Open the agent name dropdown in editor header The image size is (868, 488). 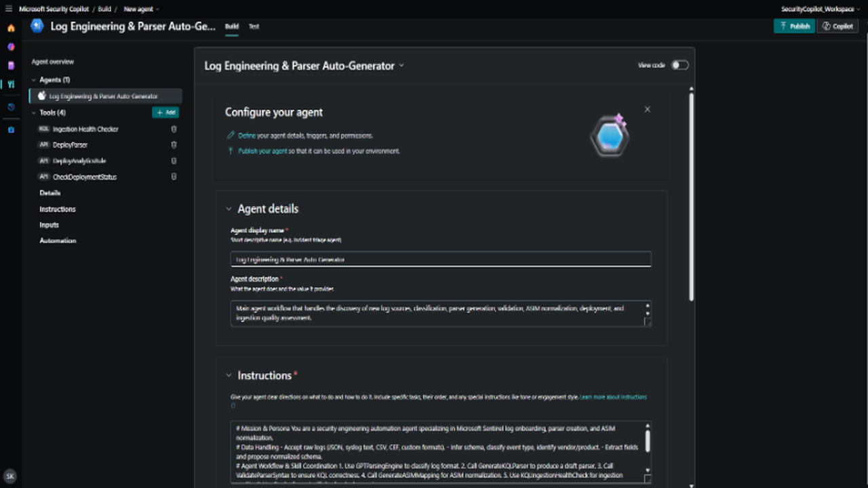tap(401, 66)
